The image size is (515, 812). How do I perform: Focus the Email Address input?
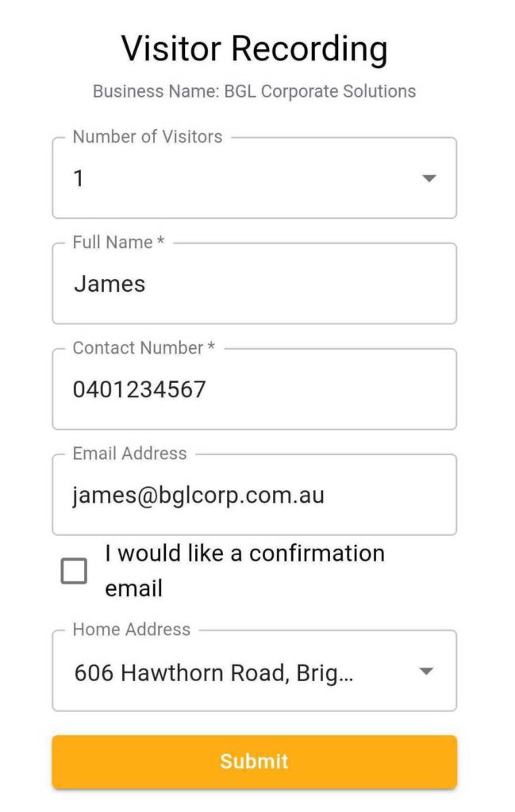[254, 494]
